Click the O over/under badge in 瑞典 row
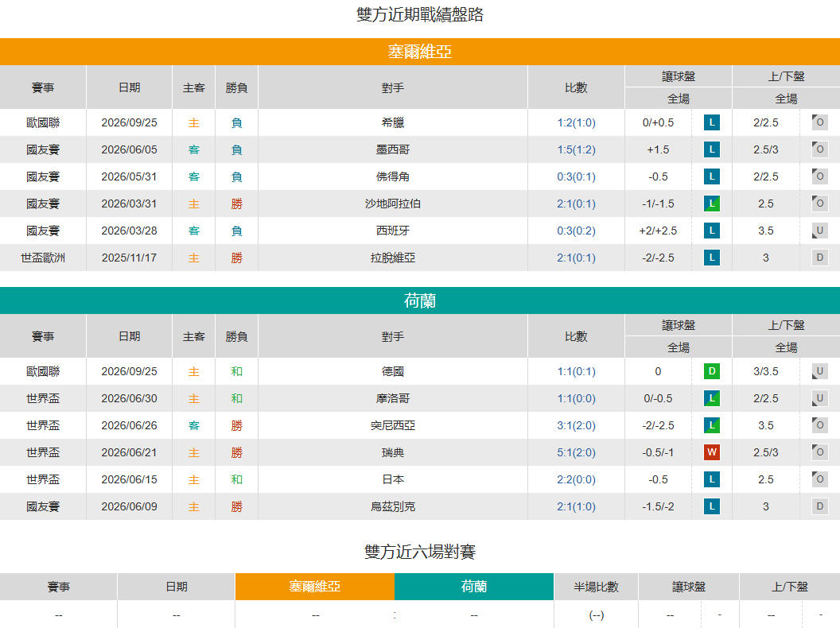Image resolution: width=840 pixels, height=628 pixels. (x=819, y=452)
